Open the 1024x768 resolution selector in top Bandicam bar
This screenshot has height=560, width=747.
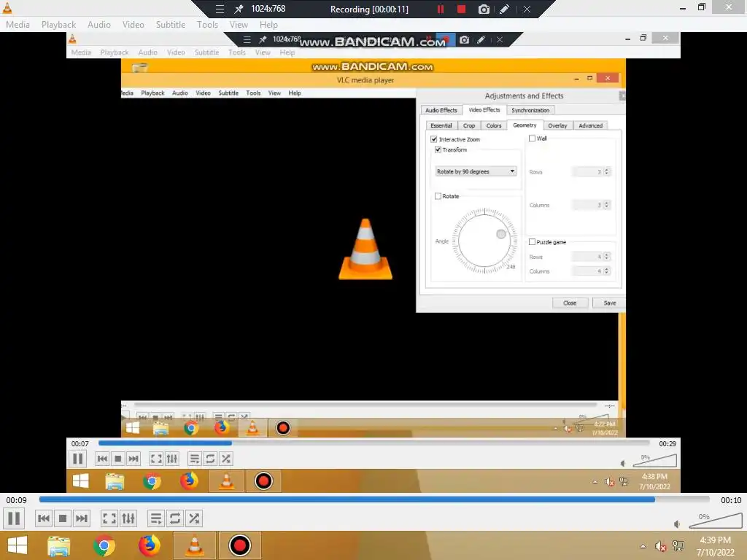268,9
